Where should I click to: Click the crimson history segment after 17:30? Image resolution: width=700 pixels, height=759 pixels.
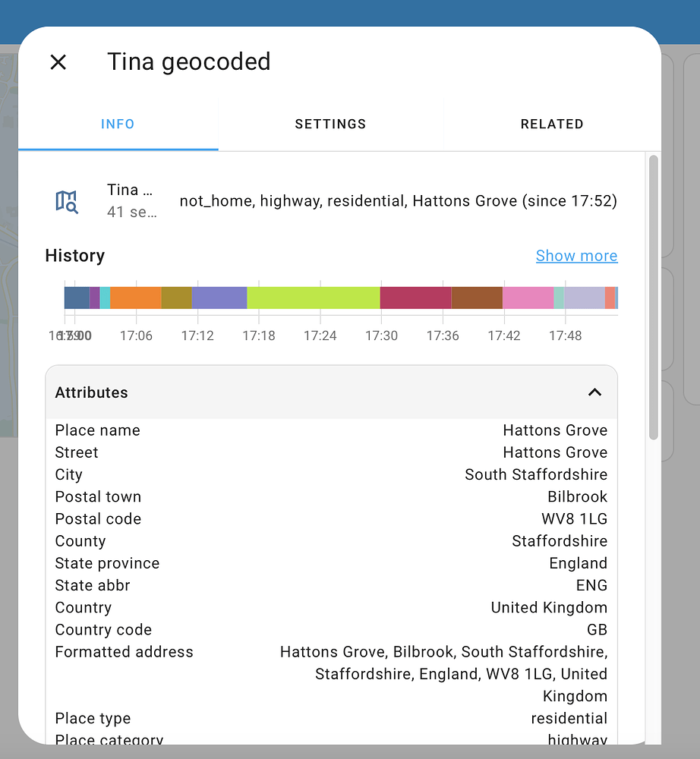click(415, 298)
